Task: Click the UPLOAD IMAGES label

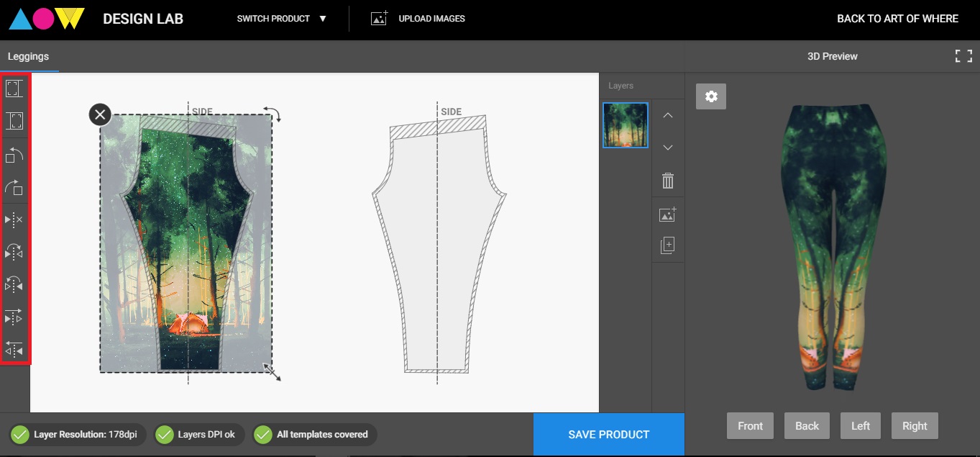Action: click(432, 19)
